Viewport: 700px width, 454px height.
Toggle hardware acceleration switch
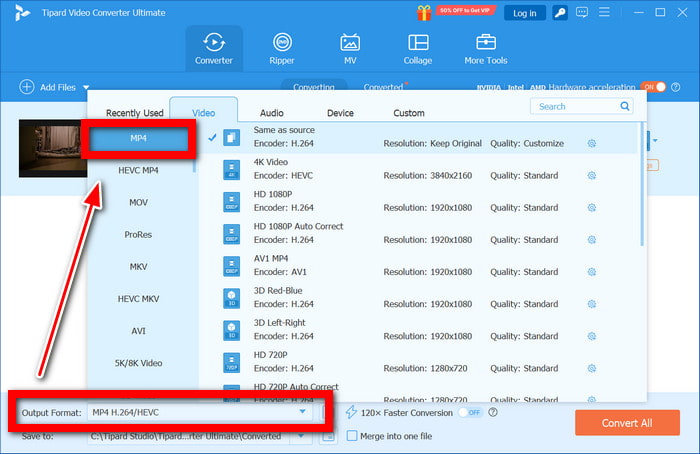point(653,87)
